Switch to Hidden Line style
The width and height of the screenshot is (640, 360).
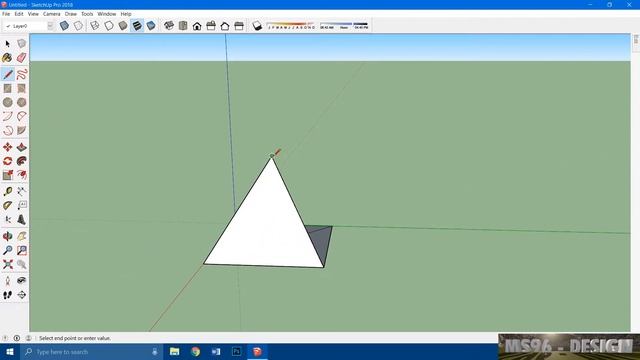click(109, 26)
